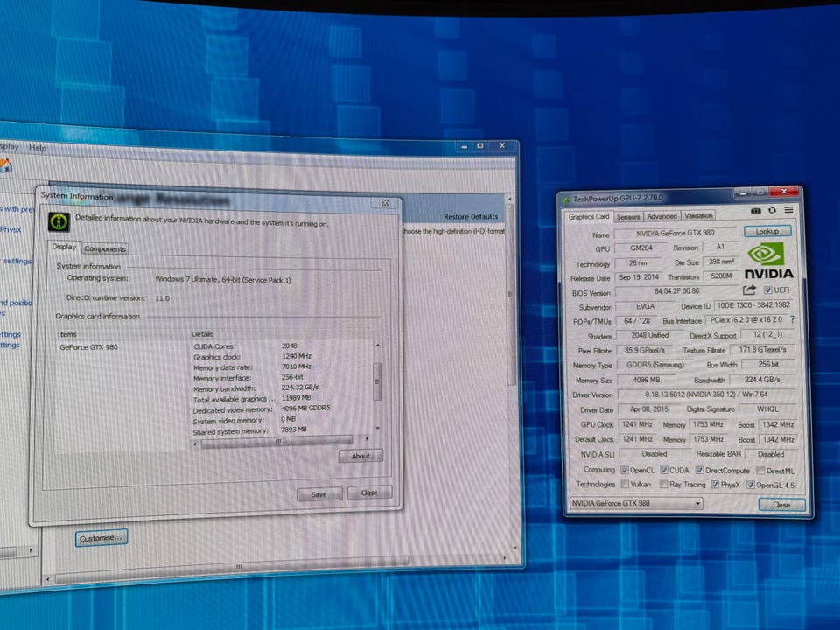840x630 pixels.
Task: Switch to the Graphics Card tab
Action: 588,216
